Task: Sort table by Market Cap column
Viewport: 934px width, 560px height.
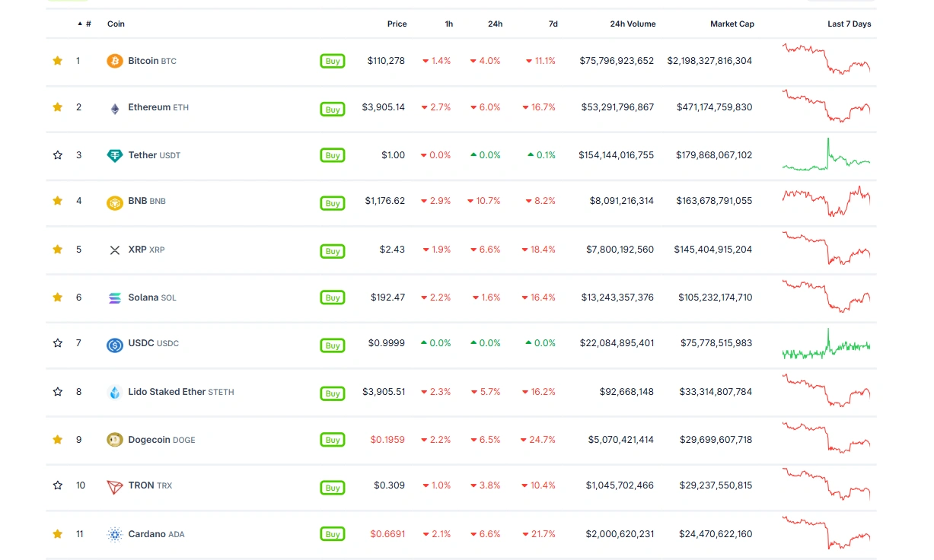Action: tap(732, 24)
